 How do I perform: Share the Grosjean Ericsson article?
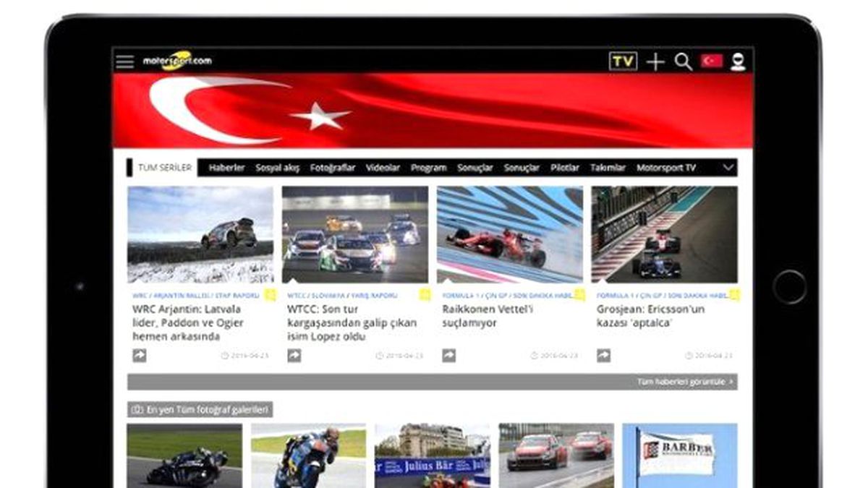click(603, 355)
